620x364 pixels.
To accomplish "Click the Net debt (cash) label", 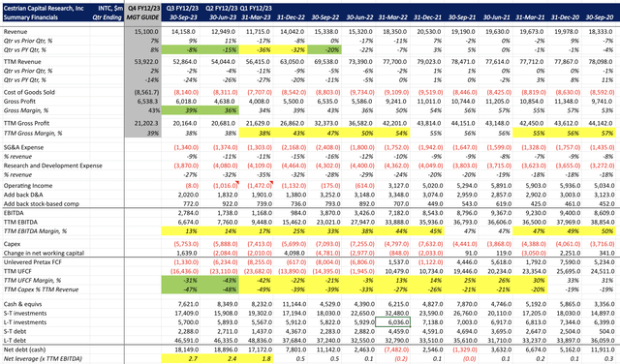I will (24, 349).
